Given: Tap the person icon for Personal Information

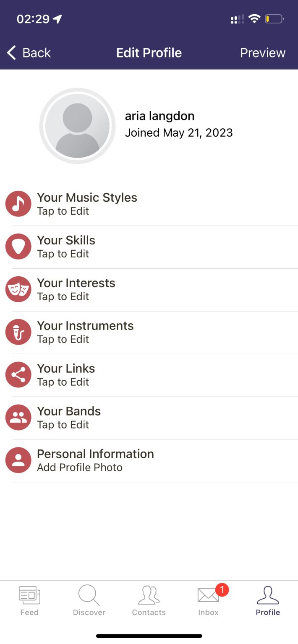Looking at the screenshot, I should point(18,460).
